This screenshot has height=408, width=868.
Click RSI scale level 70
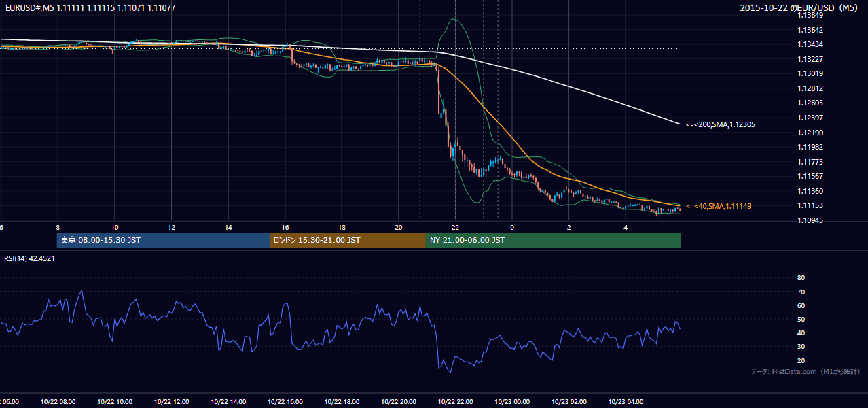coord(801,292)
